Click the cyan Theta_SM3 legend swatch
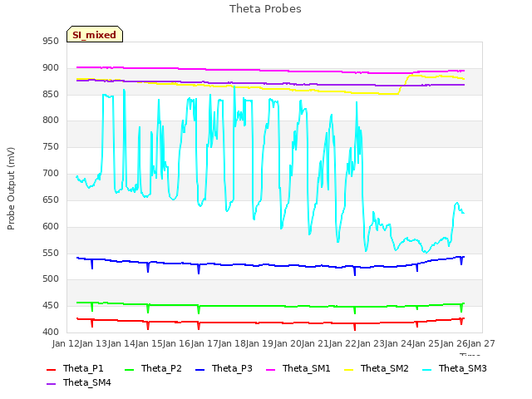Image resolution: width=532 pixels, height=399 pixels. click(x=426, y=369)
